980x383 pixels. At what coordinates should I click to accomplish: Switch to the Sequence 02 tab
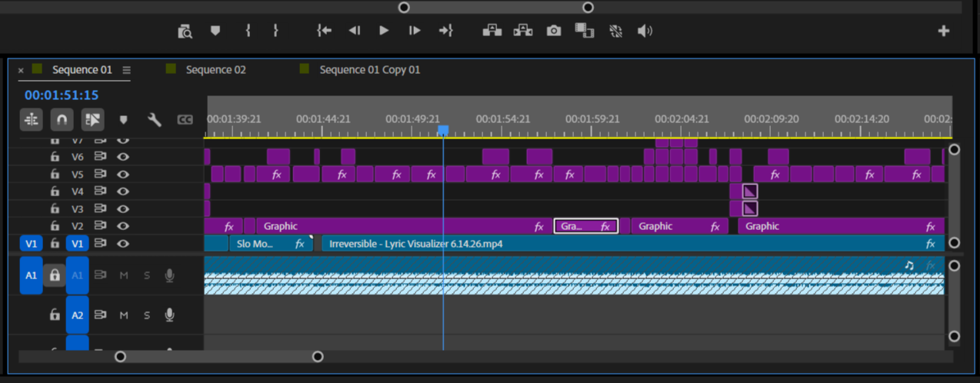215,69
